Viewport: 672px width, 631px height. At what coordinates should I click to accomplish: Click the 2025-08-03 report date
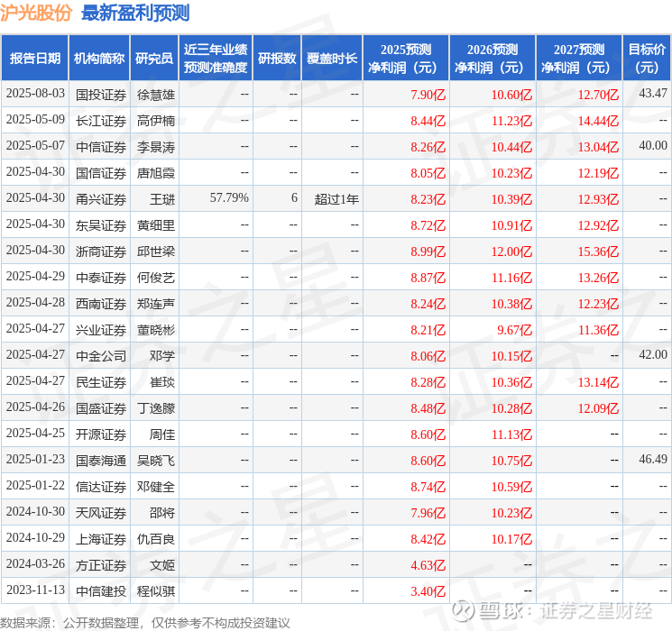pos(35,93)
